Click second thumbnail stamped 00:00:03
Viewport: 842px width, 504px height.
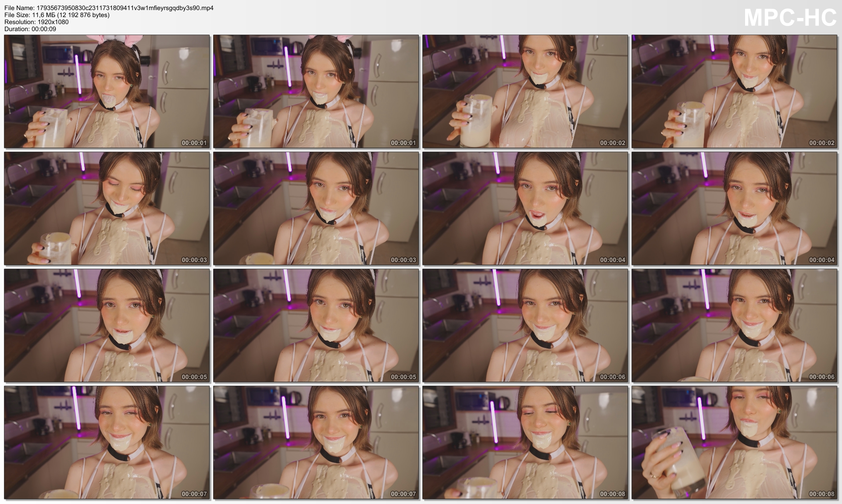pos(316,209)
